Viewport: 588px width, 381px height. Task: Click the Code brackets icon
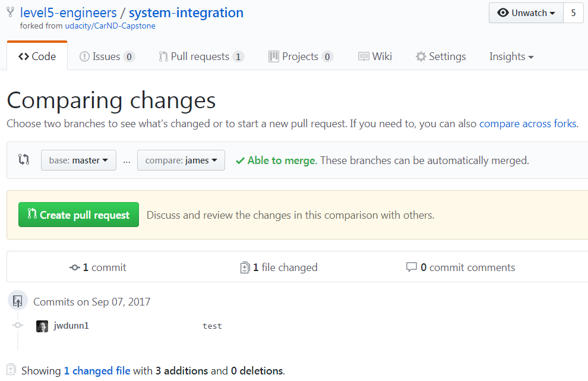coord(24,56)
